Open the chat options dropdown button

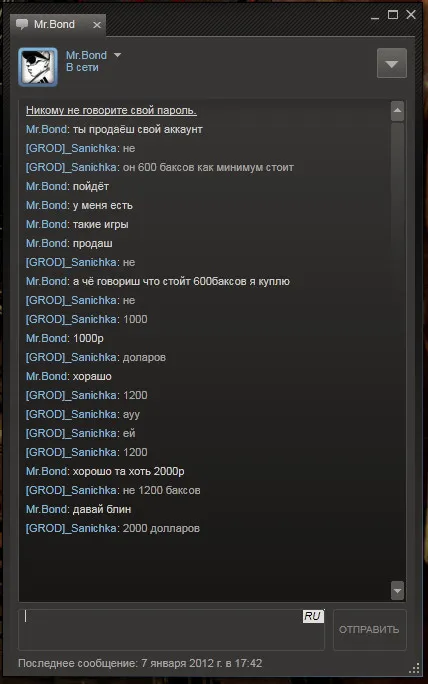(x=391, y=63)
